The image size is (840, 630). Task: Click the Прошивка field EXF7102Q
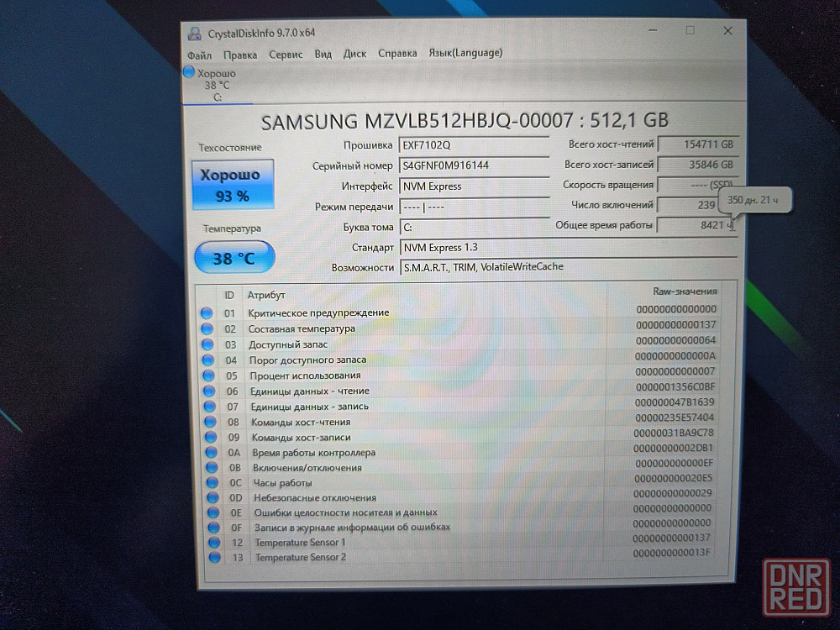tap(474, 145)
